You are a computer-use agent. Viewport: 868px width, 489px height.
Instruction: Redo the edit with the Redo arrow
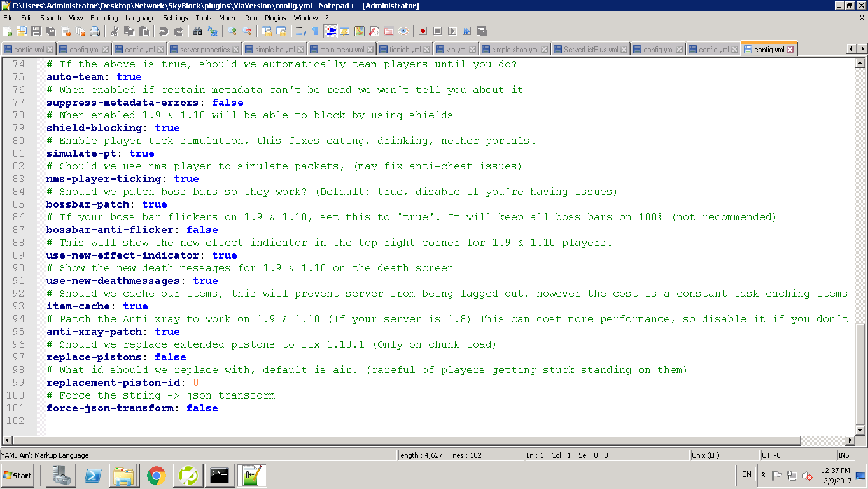pyautogui.click(x=178, y=31)
